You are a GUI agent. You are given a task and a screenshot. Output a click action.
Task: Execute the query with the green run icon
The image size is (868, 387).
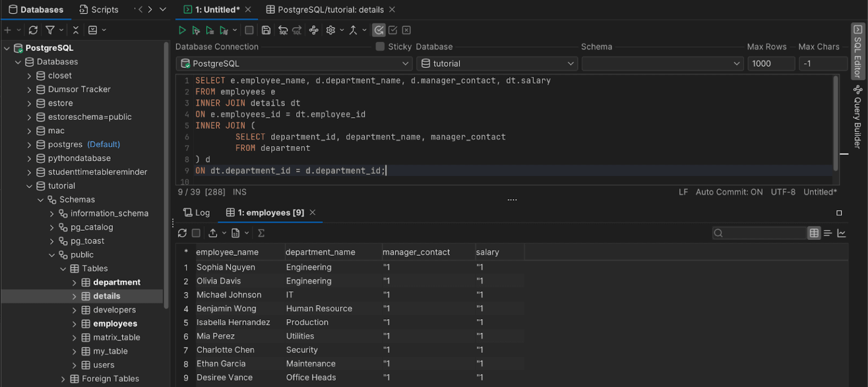pyautogui.click(x=182, y=30)
